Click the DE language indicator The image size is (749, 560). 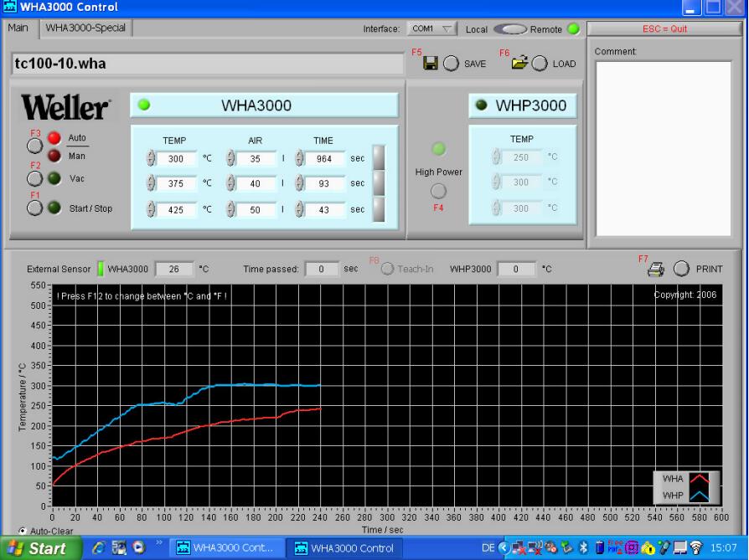point(488,548)
